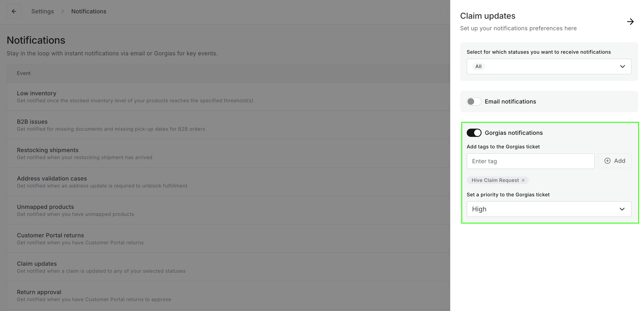Disable Gorgias notifications toggle
This screenshot has width=644, height=311.
[474, 133]
